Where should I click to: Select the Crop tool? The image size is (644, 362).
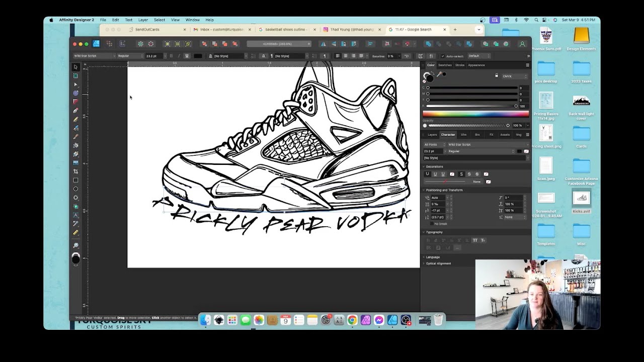pyautogui.click(x=76, y=171)
